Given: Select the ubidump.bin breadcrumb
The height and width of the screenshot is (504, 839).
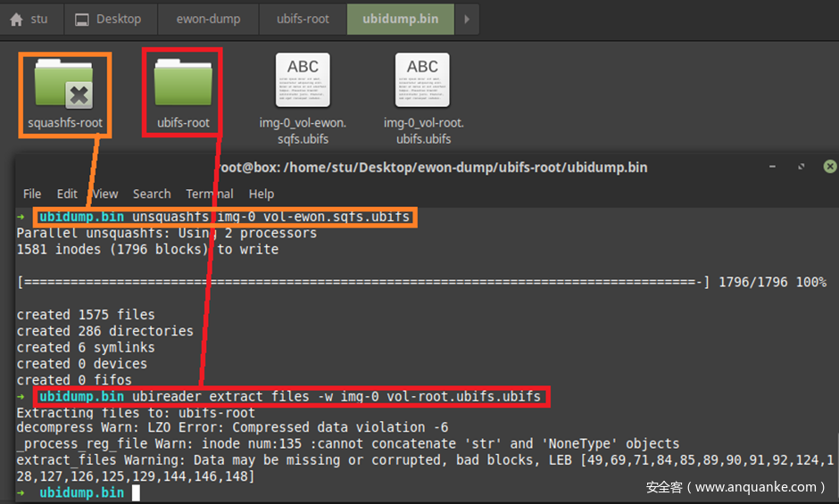Looking at the screenshot, I should pos(400,20).
